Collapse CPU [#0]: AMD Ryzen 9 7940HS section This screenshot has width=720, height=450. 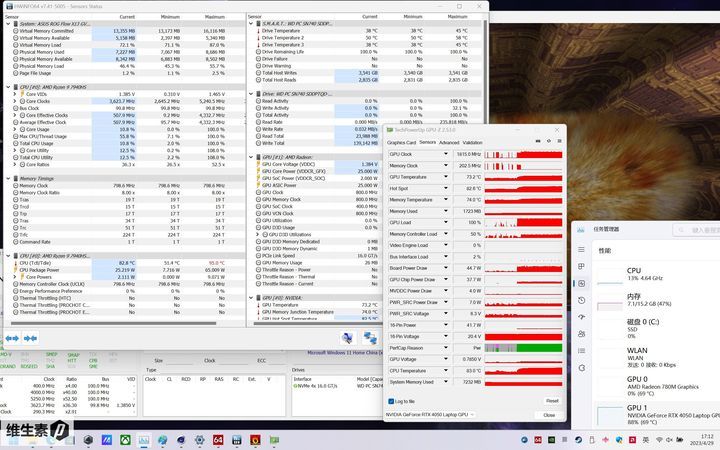[x=8, y=87]
